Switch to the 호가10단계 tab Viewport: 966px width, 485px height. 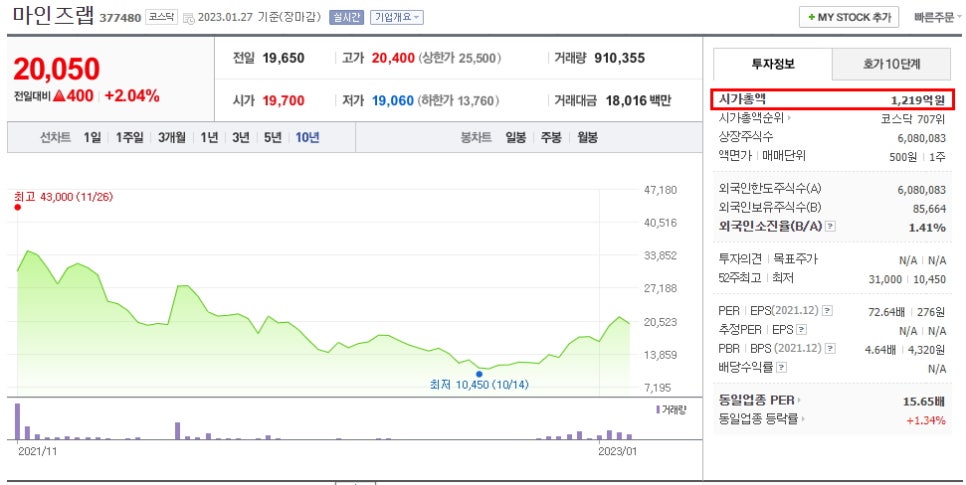[891, 64]
